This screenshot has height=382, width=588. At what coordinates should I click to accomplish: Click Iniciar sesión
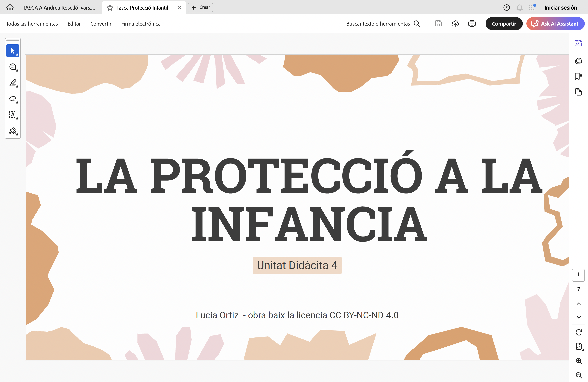pos(561,8)
